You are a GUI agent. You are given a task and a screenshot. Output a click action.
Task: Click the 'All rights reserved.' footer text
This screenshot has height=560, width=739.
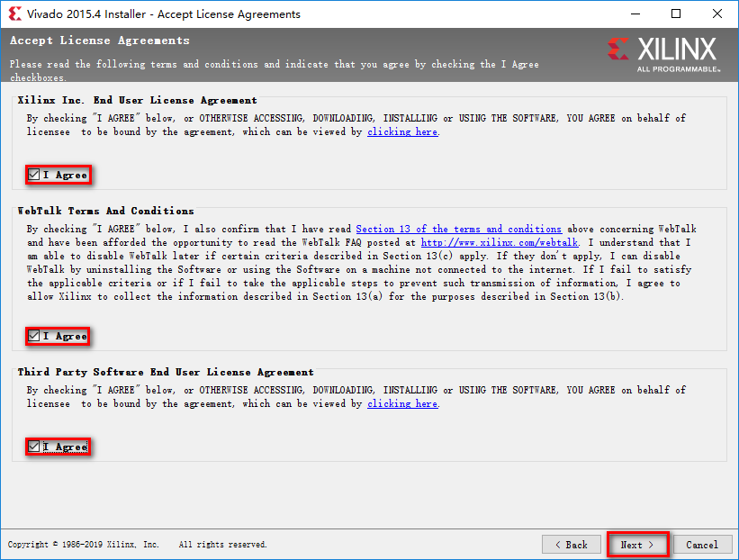pyautogui.click(x=222, y=545)
